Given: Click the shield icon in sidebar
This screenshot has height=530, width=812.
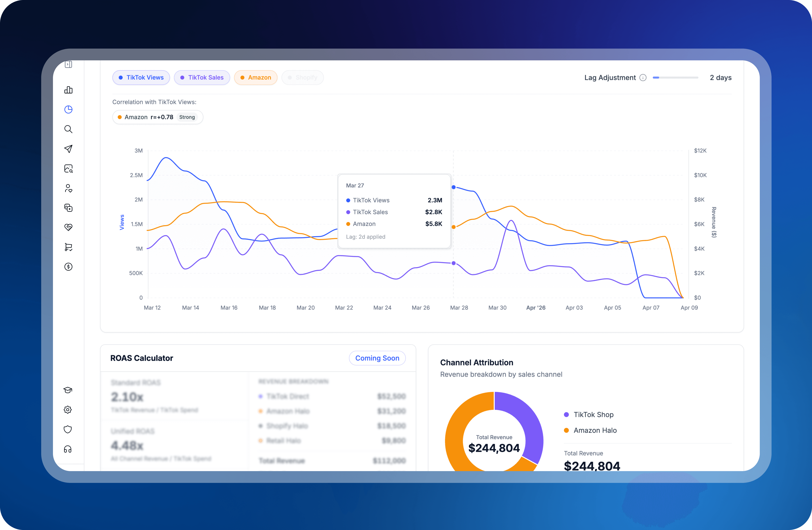Looking at the screenshot, I should point(68,429).
